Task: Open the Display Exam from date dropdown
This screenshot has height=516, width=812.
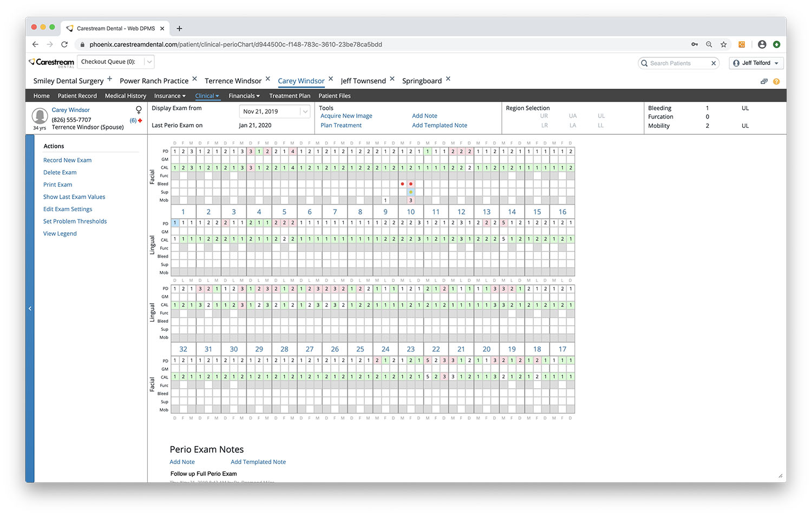Action: pos(274,112)
